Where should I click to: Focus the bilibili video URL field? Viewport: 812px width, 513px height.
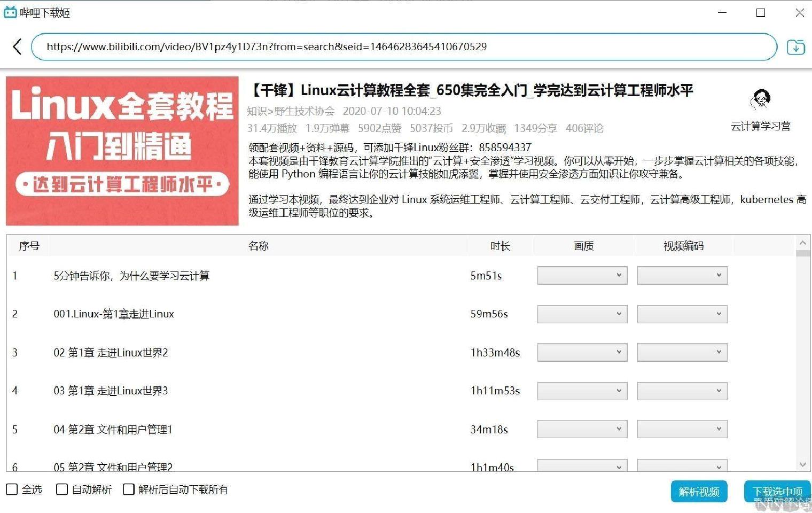(x=404, y=46)
